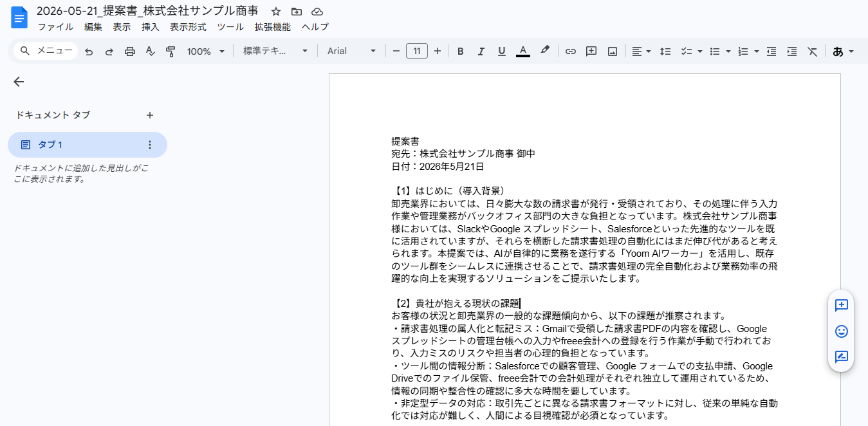Star this document
Viewport: 868px width, 426px height.
pos(276,12)
